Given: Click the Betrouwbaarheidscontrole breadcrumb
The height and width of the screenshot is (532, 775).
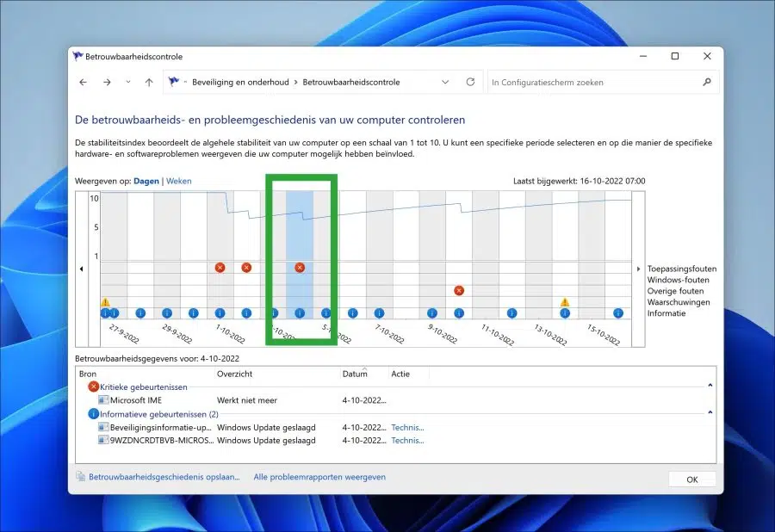Looking at the screenshot, I should click(351, 83).
